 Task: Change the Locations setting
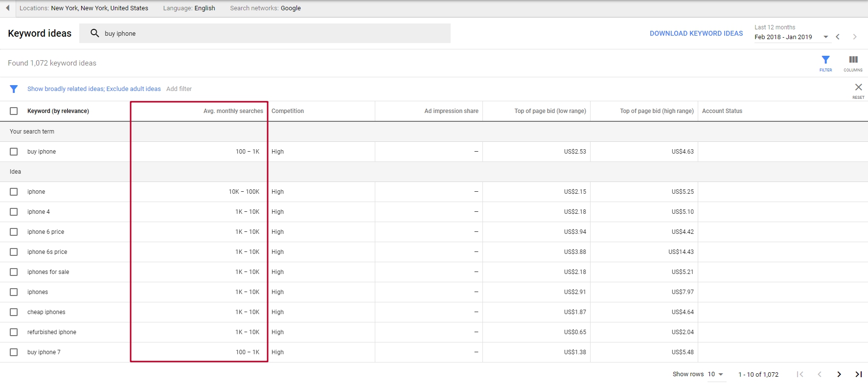[84, 8]
